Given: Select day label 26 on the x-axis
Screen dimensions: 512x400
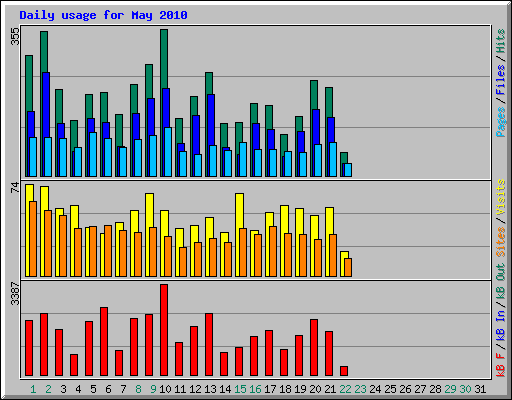Looking at the screenshot, I should point(405,389).
